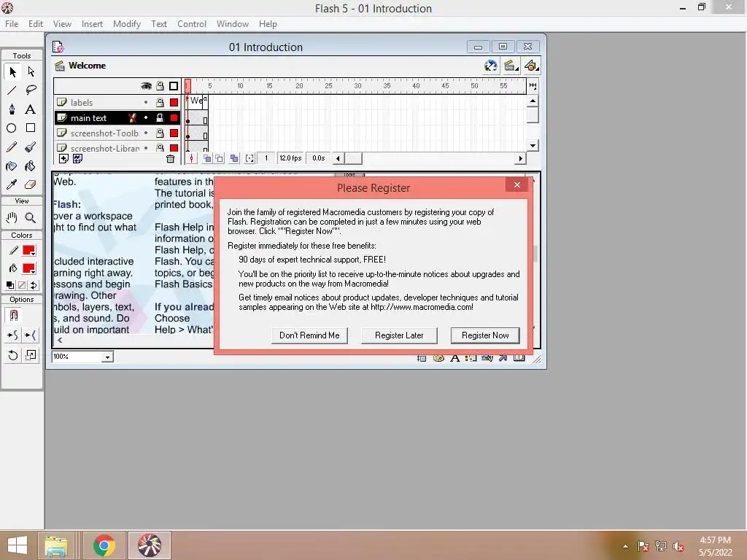Click the Onion Skin Outlines button
Image resolution: width=747 pixels, height=560 pixels.
[219, 158]
